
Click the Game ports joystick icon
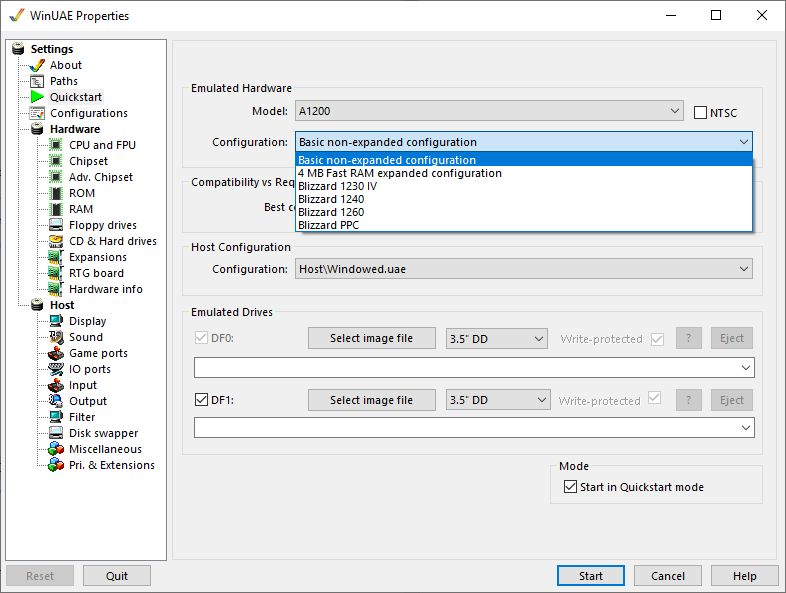click(56, 353)
